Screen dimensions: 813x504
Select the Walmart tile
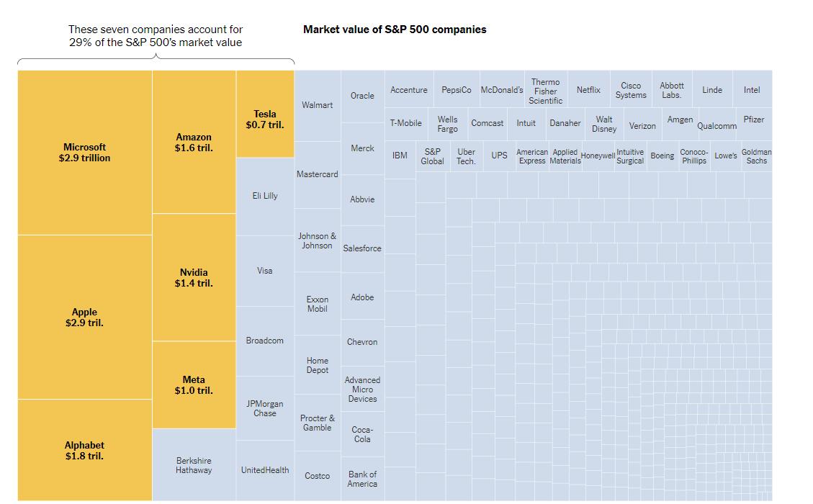[x=318, y=106]
